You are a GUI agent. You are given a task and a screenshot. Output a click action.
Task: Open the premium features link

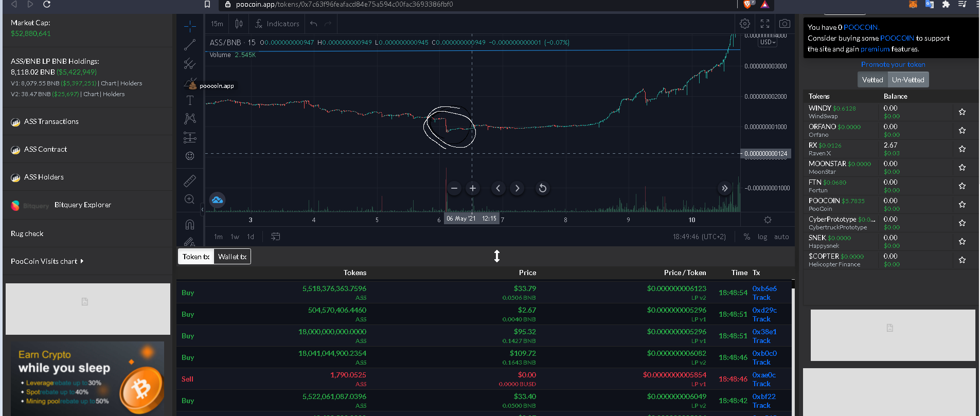click(875, 49)
